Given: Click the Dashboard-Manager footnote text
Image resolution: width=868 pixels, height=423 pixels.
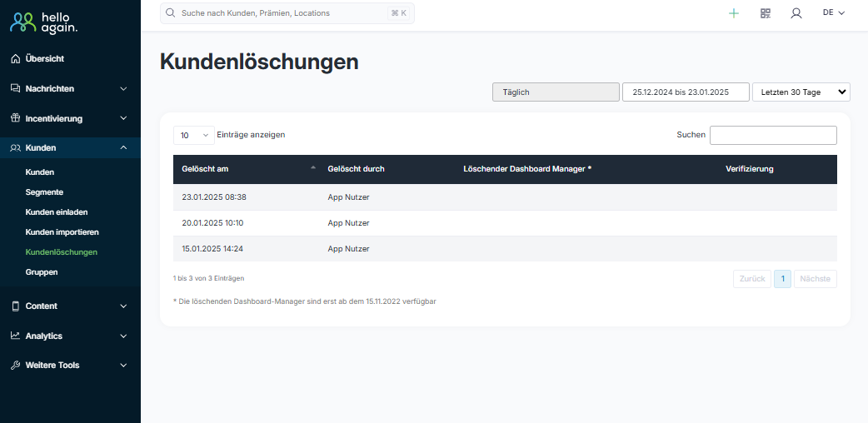Looking at the screenshot, I should [x=304, y=301].
